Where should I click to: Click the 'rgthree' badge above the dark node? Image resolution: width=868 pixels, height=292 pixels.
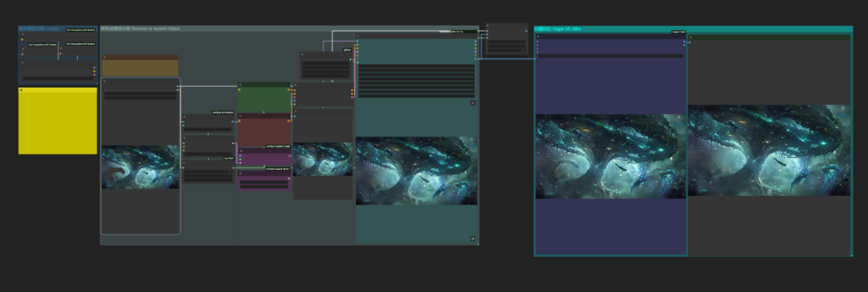(347, 50)
